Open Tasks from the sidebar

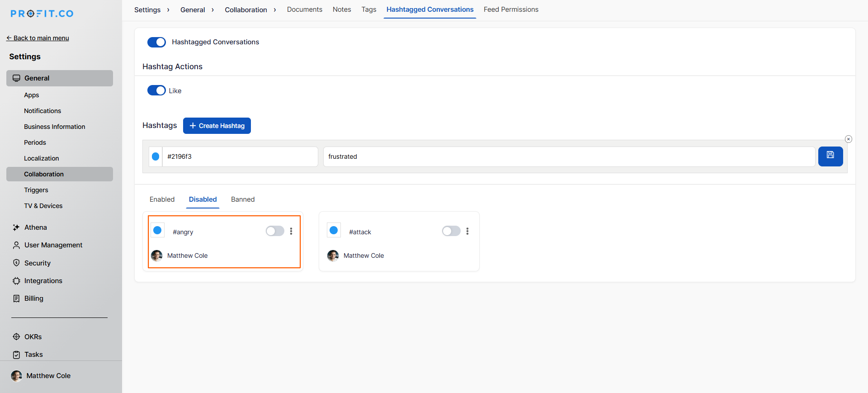33,355
